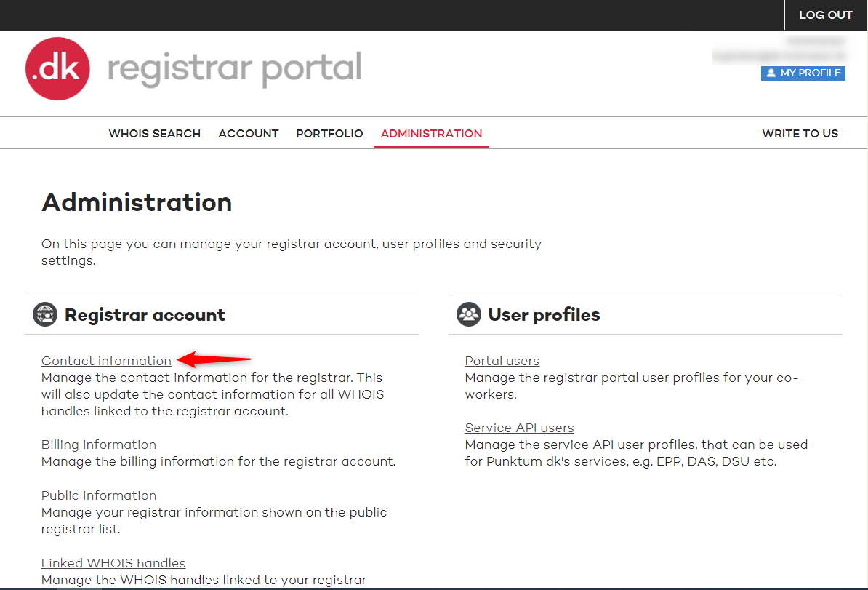868x590 pixels.
Task: Open the Portal users page
Action: pyautogui.click(x=502, y=361)
